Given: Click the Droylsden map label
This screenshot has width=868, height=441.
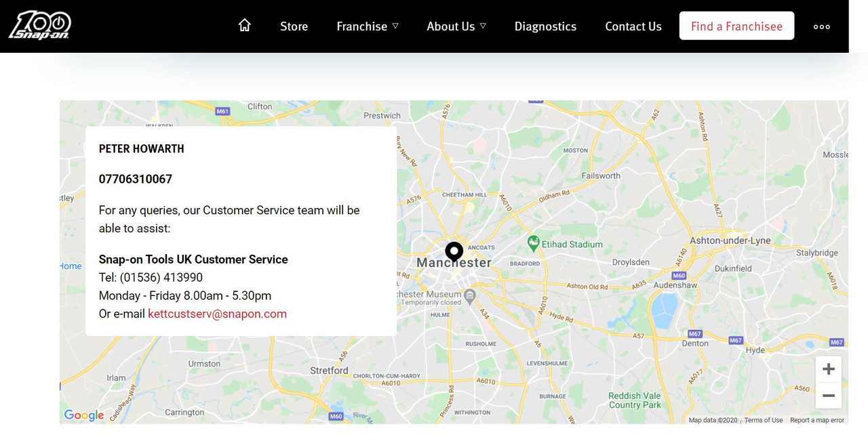Looking at the screenshot, I should tap(631, 262).
